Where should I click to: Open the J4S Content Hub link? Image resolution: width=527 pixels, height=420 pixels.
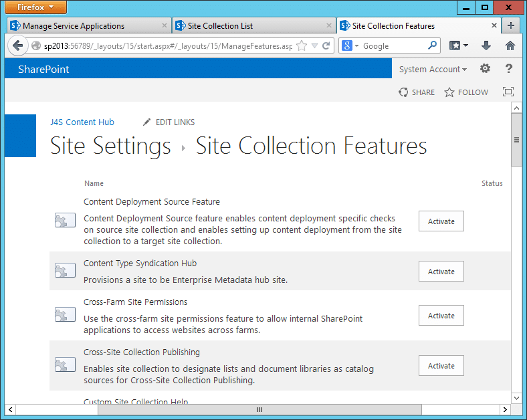click(x=82, y=122)
